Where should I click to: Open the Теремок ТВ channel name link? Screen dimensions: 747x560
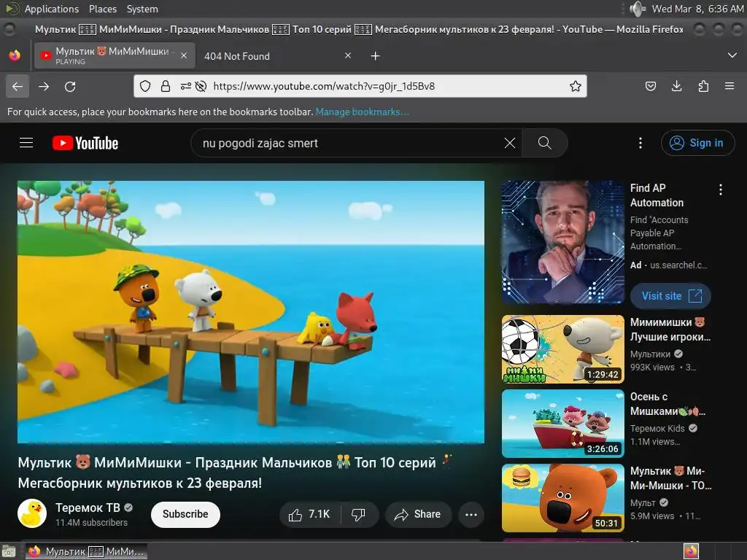tap(88, 507)
